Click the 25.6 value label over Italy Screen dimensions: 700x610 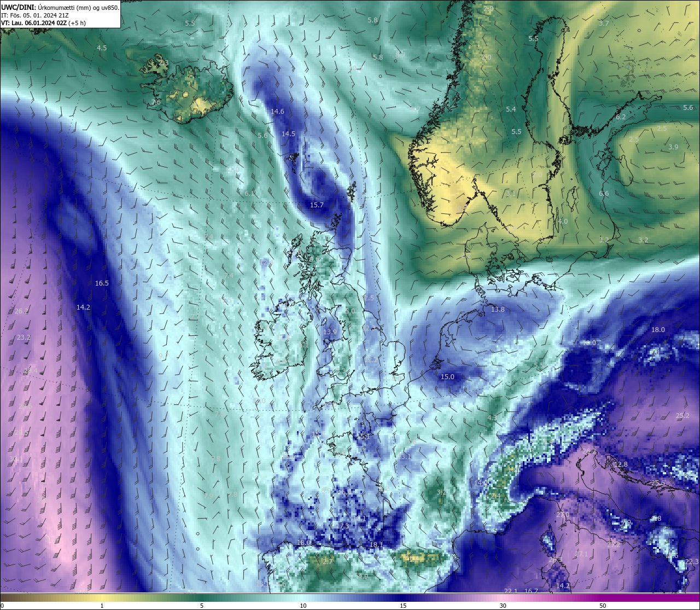coord(658,483)
